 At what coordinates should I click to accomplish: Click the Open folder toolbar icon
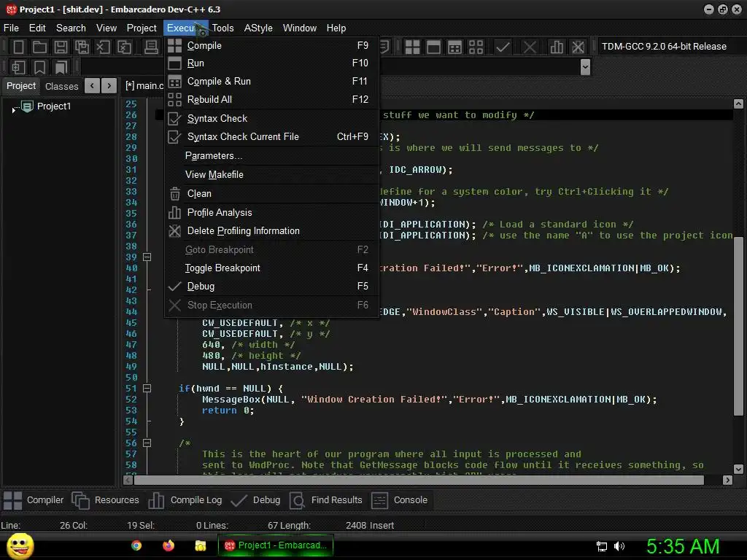point(39,47)
